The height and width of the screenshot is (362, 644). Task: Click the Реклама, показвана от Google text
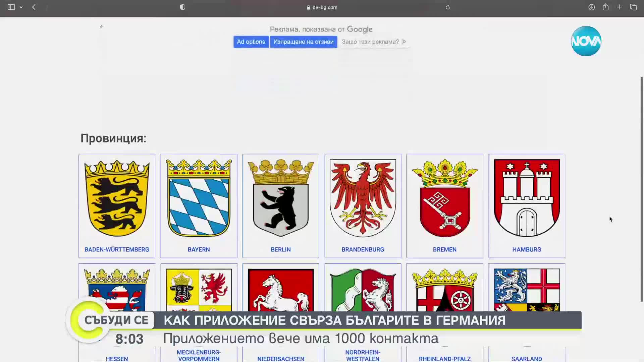[x=321, y=29]
